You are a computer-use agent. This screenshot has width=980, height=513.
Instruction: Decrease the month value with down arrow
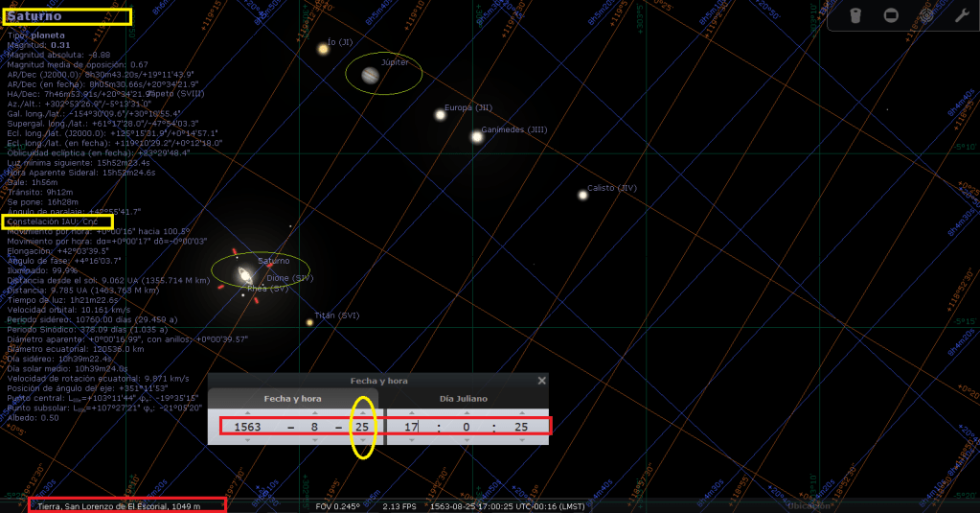tap(314, 440)
